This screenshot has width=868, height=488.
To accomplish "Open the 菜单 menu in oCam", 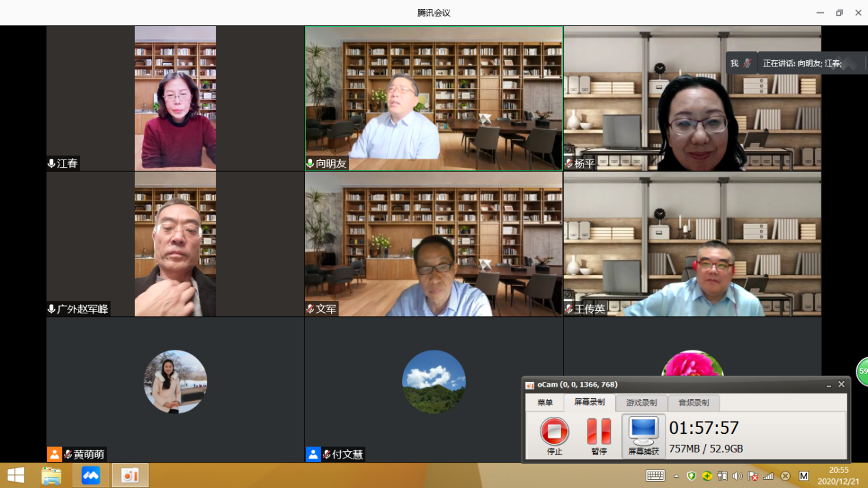I will (x=544, y=402).
